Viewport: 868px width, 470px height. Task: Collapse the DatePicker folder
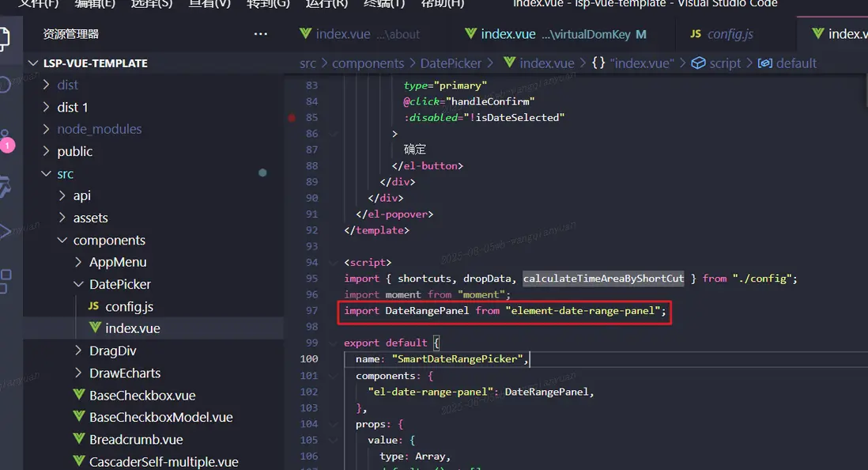(78, 284)
